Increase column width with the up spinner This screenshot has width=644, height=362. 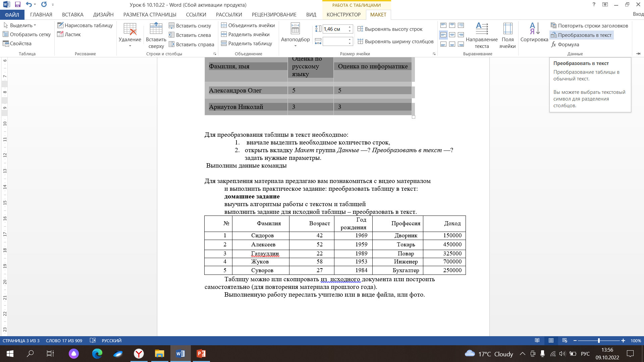(350, 39)
